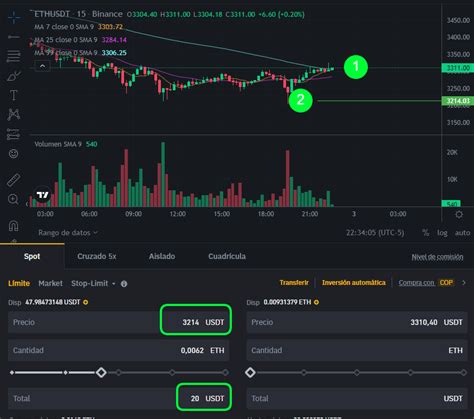The image size is (474, 419).
Task: Open Compra con COP link
Action: 426,283
